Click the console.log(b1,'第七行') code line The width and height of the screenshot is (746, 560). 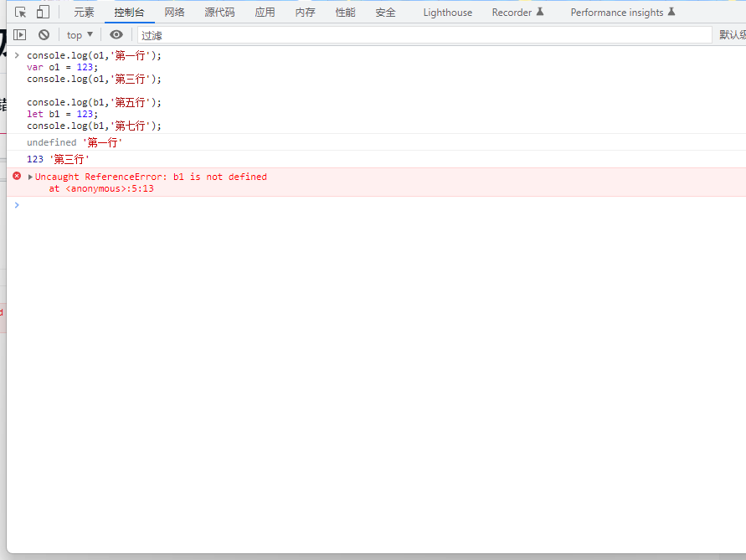[95, 126]
